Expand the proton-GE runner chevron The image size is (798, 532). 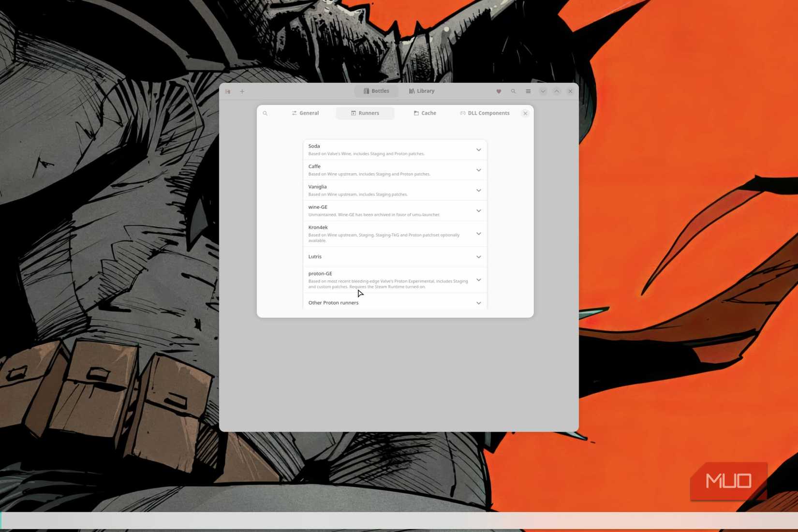(x=479, y=280)
